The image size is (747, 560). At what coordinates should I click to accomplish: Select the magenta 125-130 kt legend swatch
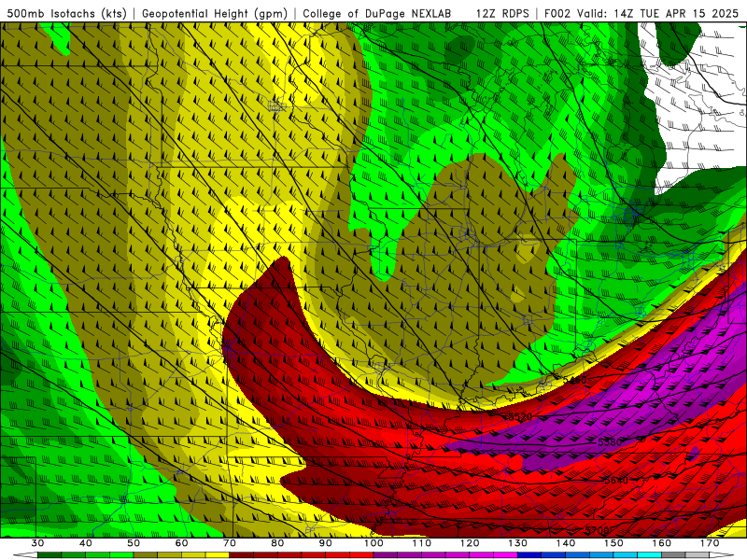coord(506,555)
